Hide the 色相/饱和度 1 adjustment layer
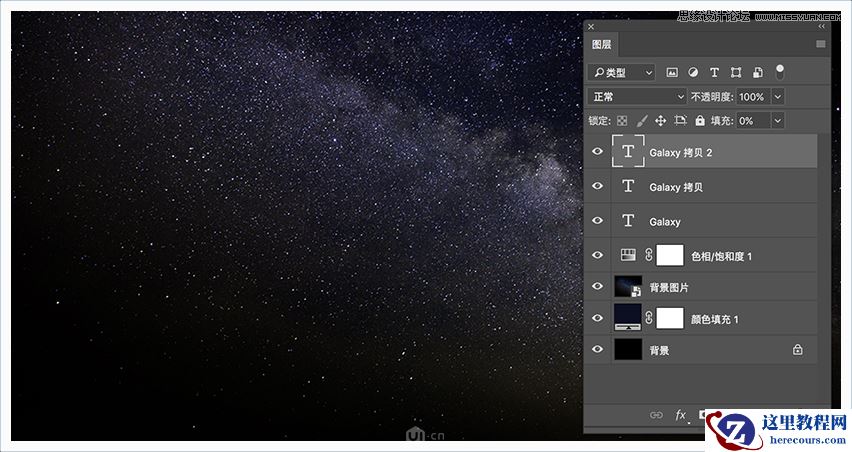This screenshot has width=852, height=452. [x=597, y=255]
